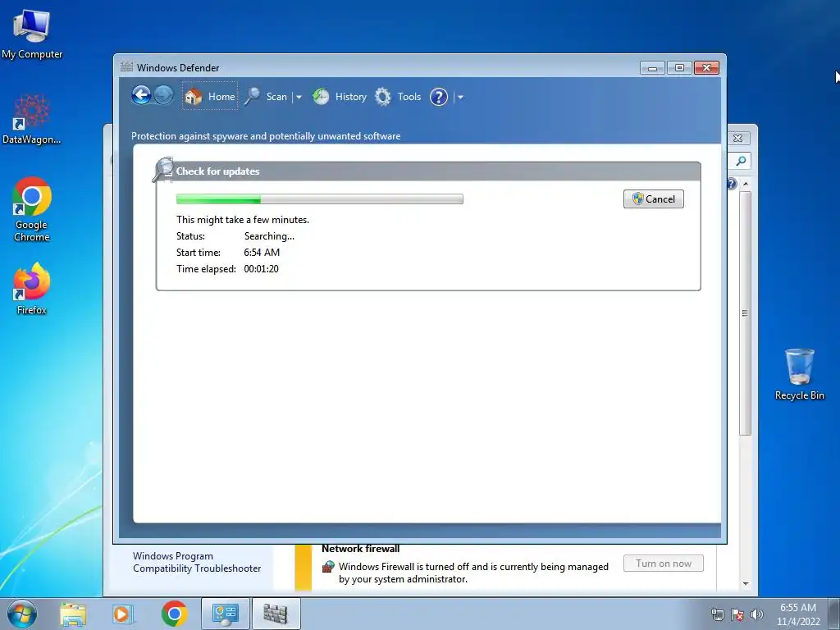Start a scan using the Scan button
Viewport: 840px width, 630px height.
click(267, 97)
